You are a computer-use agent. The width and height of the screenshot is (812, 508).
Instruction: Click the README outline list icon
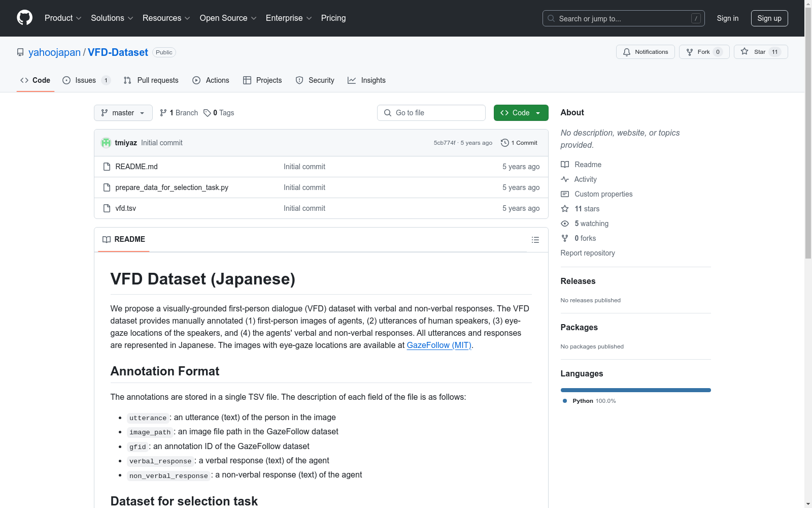click(535, 240)
